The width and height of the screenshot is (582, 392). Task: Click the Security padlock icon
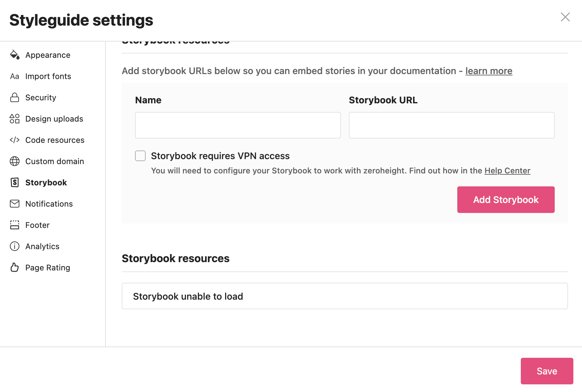pyautogui.click(x=15, y=97)
